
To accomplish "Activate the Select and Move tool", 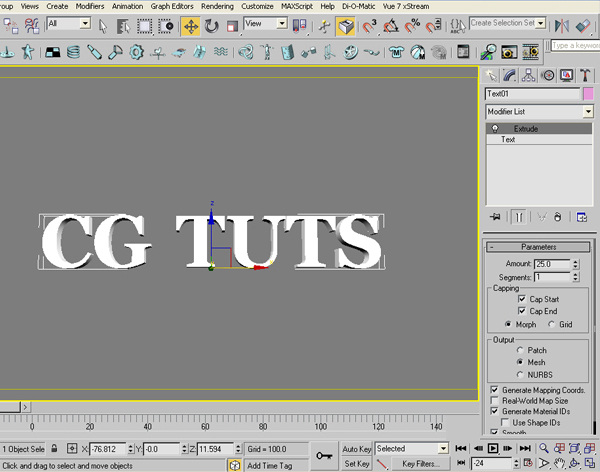I will point(190,25).
